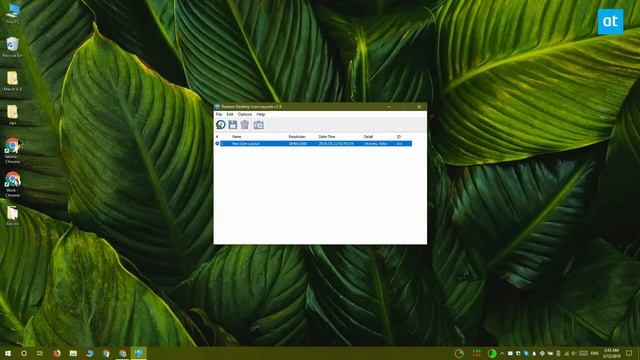Image resolution: width=640 pixels, height=360 pixels.
Task: Click the fourth toolbar icon beside the trash
Action: point(258,125)
